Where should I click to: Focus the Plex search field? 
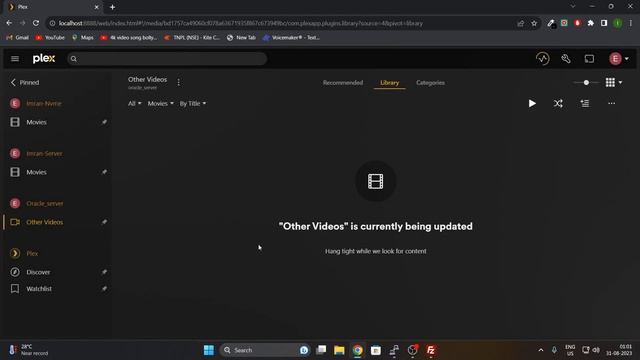tap(167, 59)
